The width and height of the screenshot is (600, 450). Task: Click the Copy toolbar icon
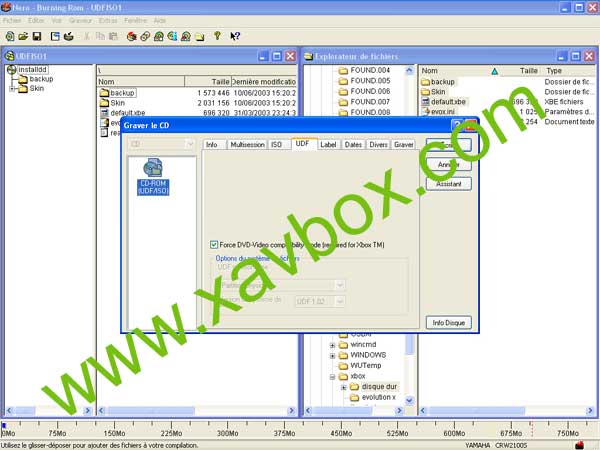point(100,36)
